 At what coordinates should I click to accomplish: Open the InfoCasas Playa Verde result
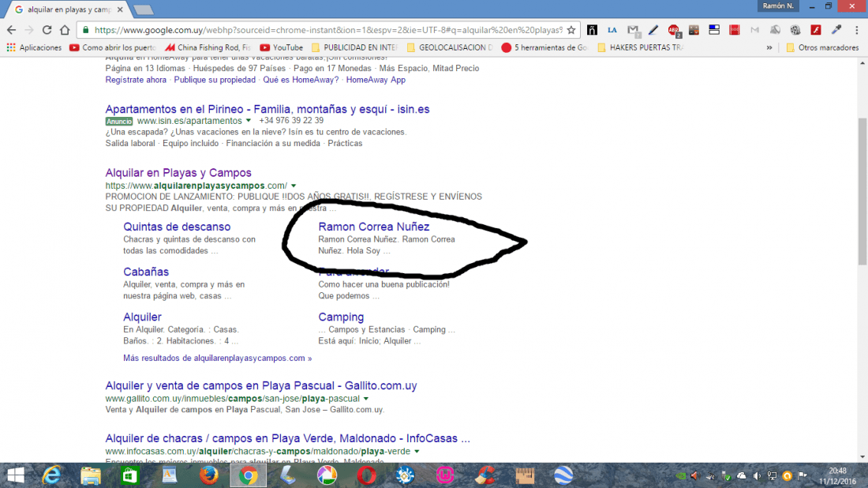[x=287, y=438]
